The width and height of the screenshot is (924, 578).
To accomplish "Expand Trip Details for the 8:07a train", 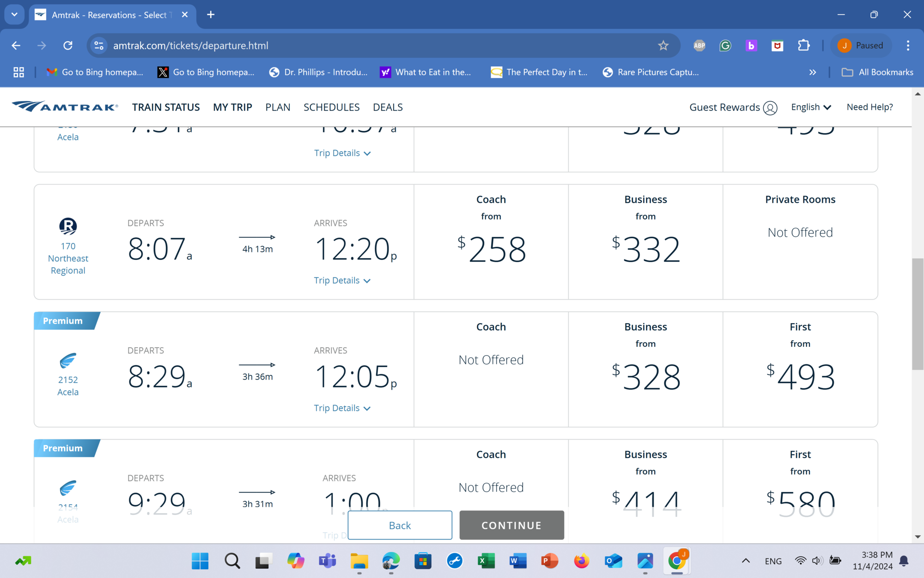I will click(342, 281).
